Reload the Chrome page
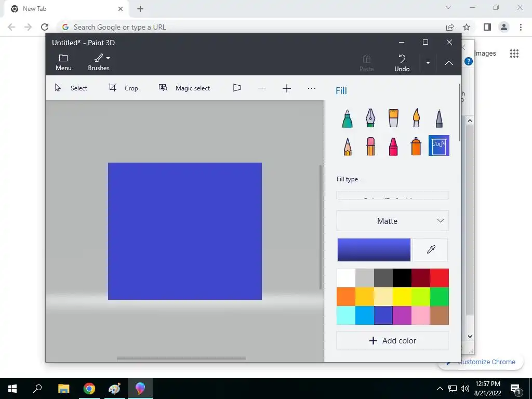This screenshot has width=532, height=399. tap(45, 27)
